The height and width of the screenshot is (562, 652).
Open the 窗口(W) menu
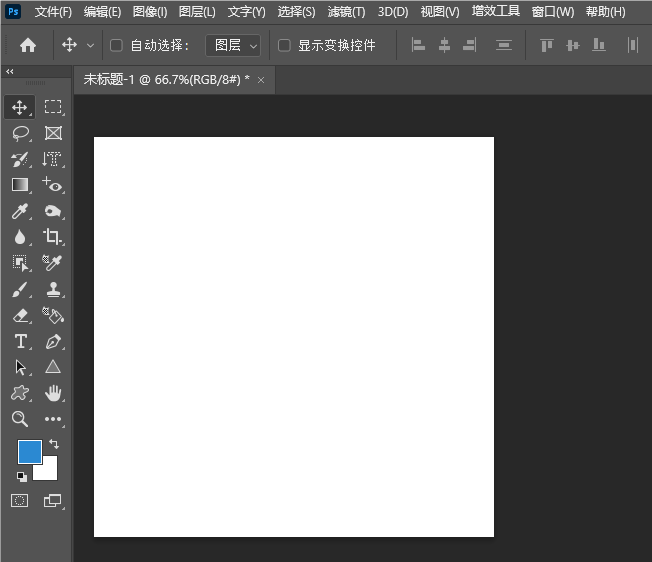click(553, 12)
